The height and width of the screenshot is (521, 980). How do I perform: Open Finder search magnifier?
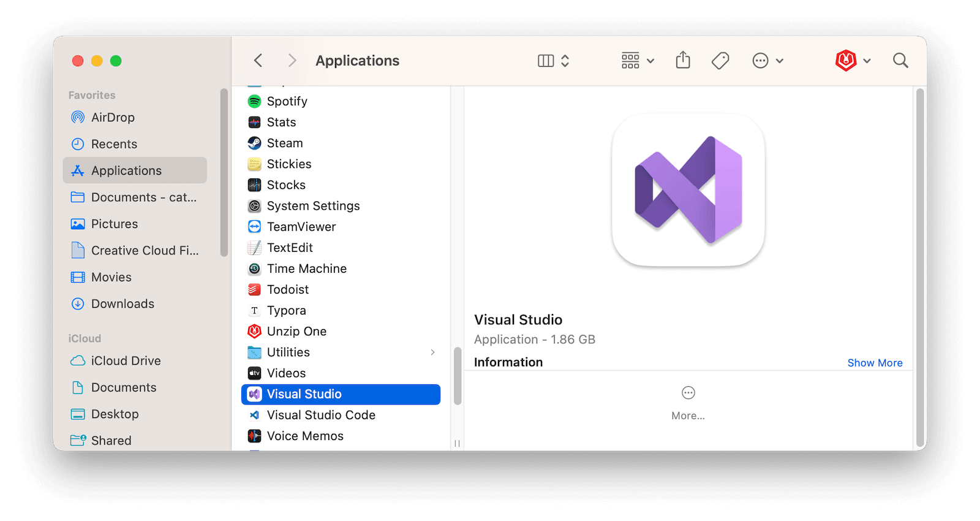click(900, 60)
